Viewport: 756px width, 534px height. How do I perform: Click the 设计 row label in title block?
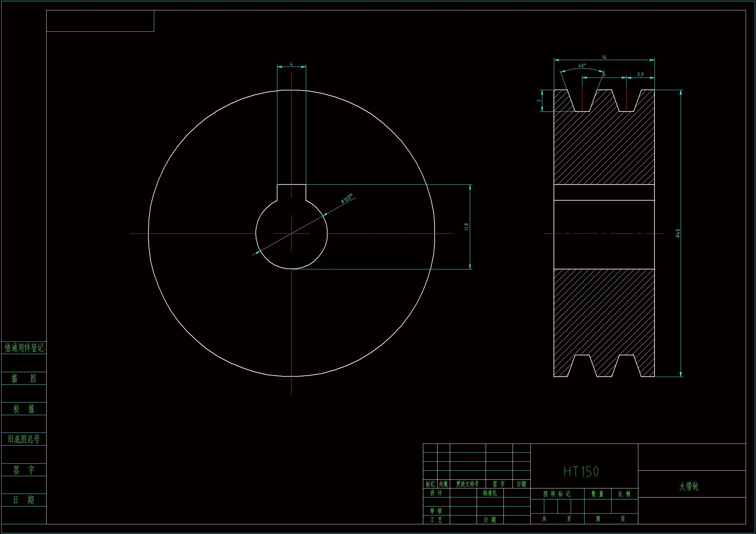coord(436,493)
